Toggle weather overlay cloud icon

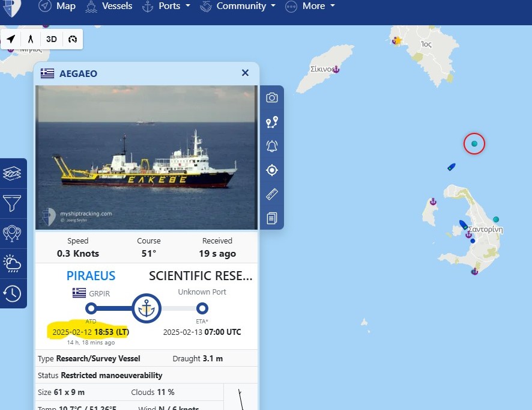pyautogui.click(x=12, y=263)
